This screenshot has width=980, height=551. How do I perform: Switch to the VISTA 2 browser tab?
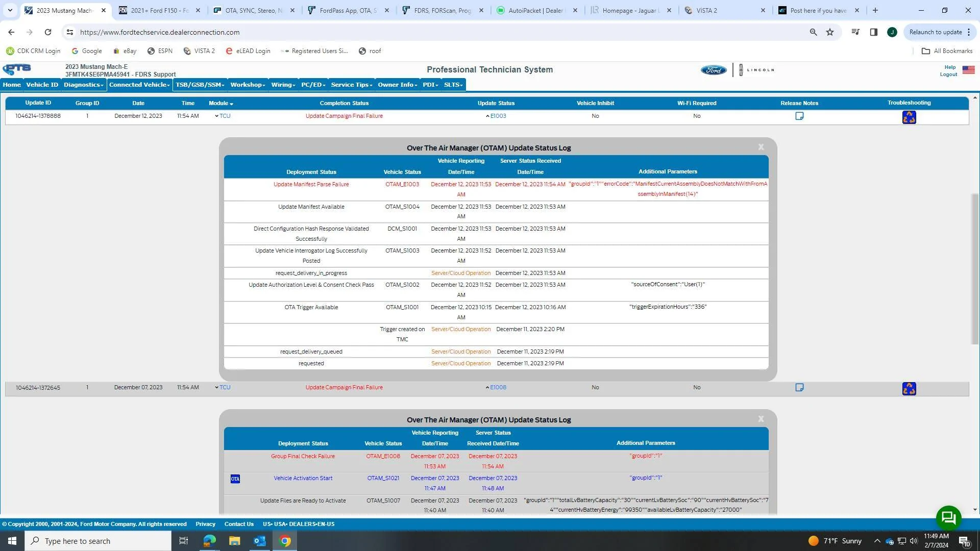click(x=725, y=10)
